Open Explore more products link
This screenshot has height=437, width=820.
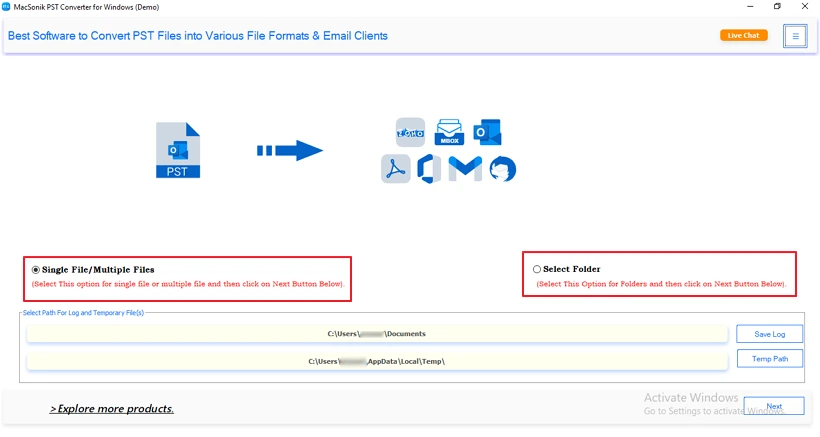(x=111, y=409)
